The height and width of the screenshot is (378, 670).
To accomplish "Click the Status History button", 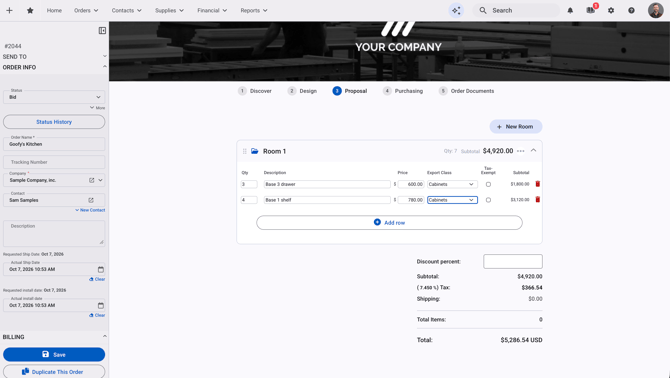I will pyautogui.click(x=54, y=122).
